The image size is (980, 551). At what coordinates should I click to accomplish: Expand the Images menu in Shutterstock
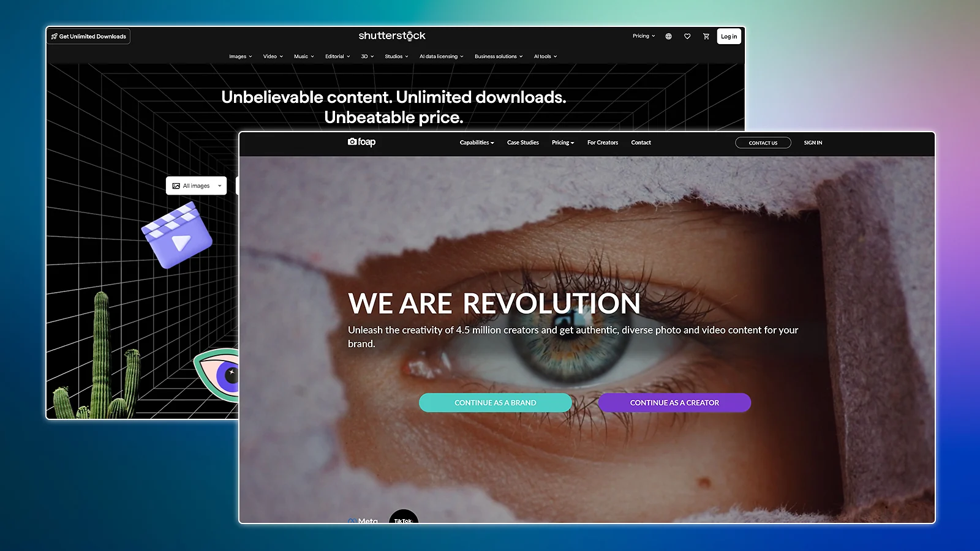point(241,56)
